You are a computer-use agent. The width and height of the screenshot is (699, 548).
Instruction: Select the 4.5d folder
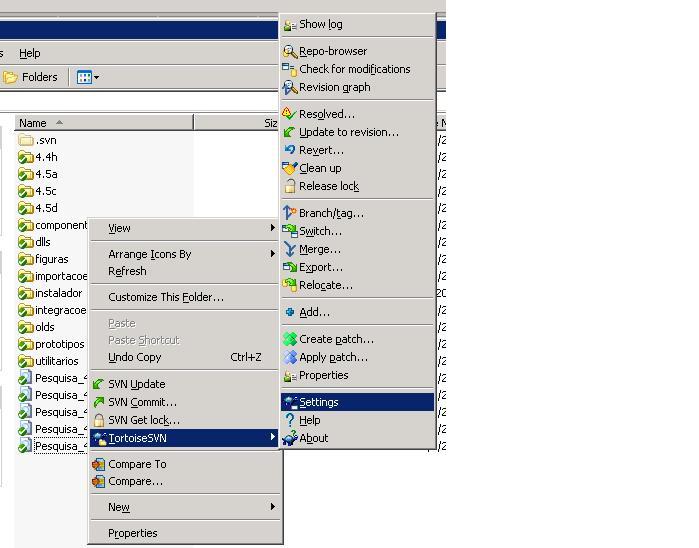click(x=38, y=208)
